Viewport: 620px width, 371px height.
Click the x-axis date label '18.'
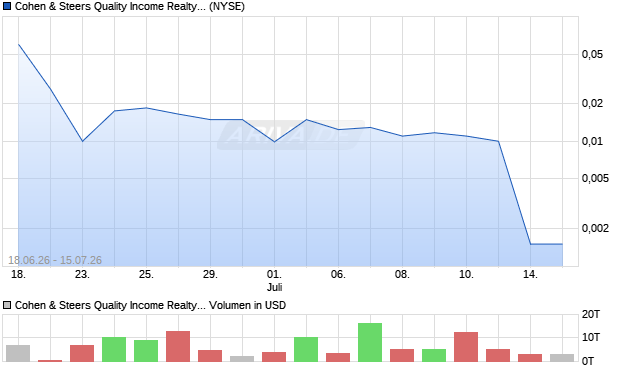pos(18,274)
